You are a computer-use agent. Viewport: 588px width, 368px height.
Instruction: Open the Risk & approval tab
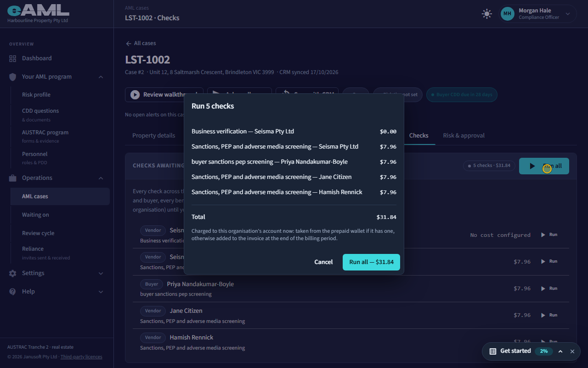tap(464, 136)
